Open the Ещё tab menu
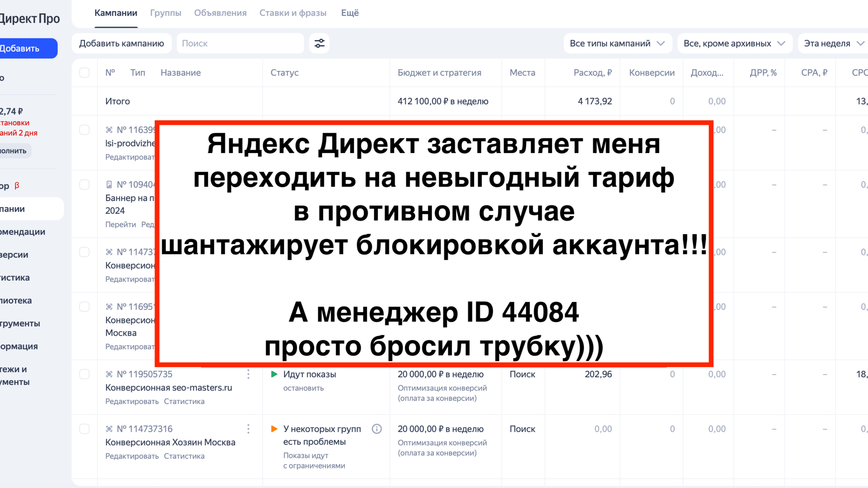The width and height of the screenshot is (868, 488). pos(350,13)
